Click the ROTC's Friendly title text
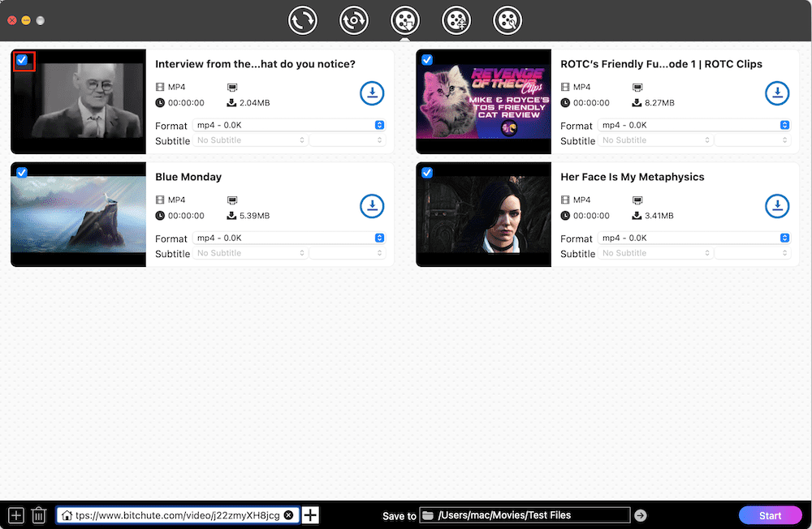This screenshot has height=529, width=812. [x=661, y=64]
